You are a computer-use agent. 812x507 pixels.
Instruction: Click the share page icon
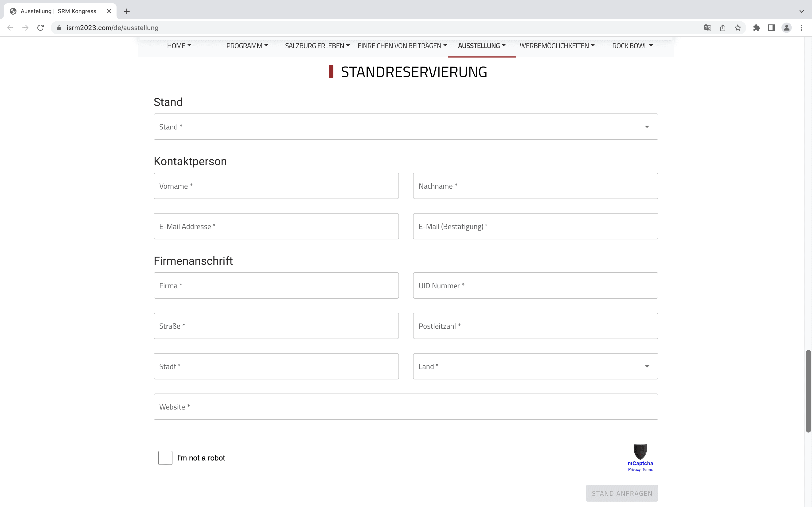click(722, 28)
